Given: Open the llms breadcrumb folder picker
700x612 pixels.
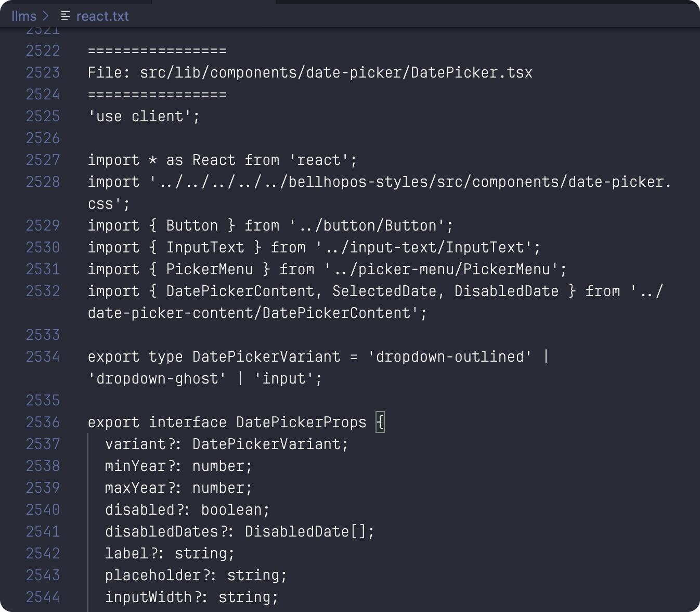Looking at the screenshot, I should point(24,16).
